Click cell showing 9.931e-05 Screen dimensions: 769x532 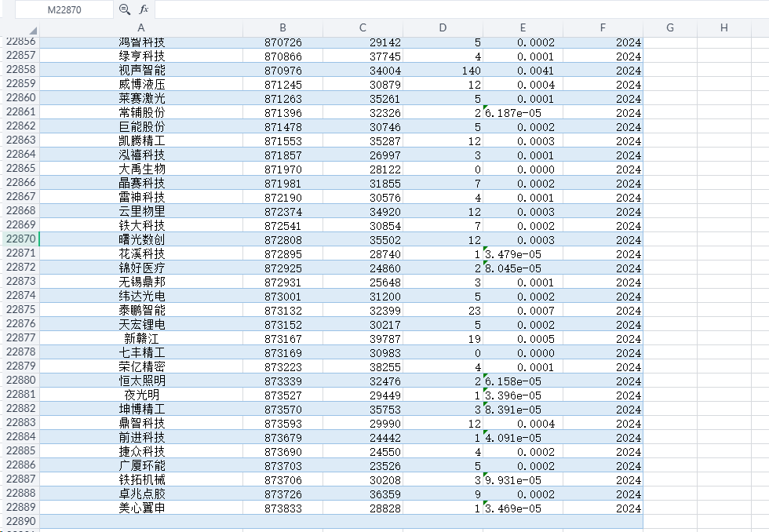point(523,479)
